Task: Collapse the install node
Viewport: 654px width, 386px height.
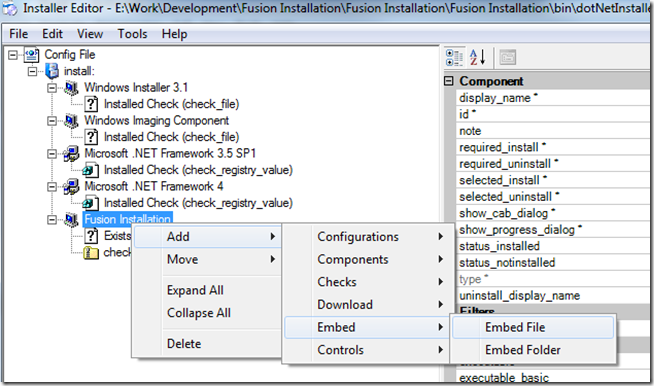Action: point(33,71)
